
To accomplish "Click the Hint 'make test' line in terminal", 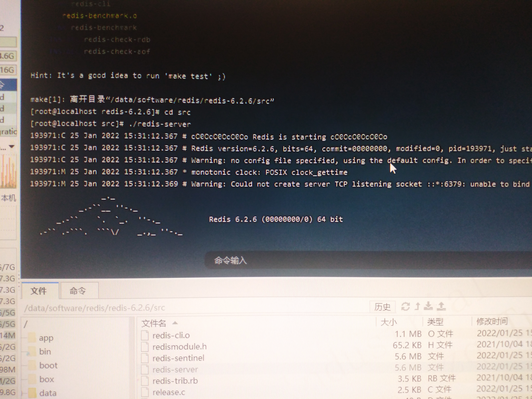I will 128,76.
